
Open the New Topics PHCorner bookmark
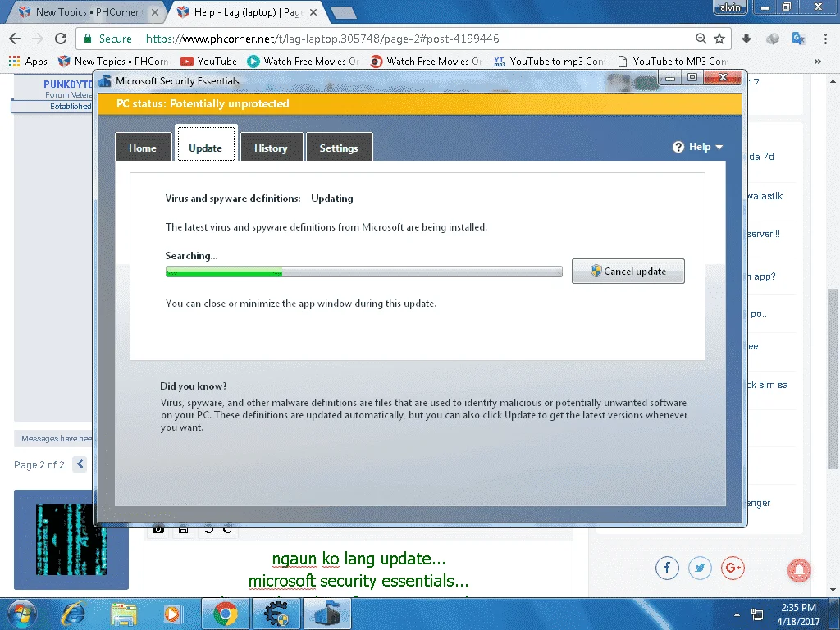tap(113, 61)
